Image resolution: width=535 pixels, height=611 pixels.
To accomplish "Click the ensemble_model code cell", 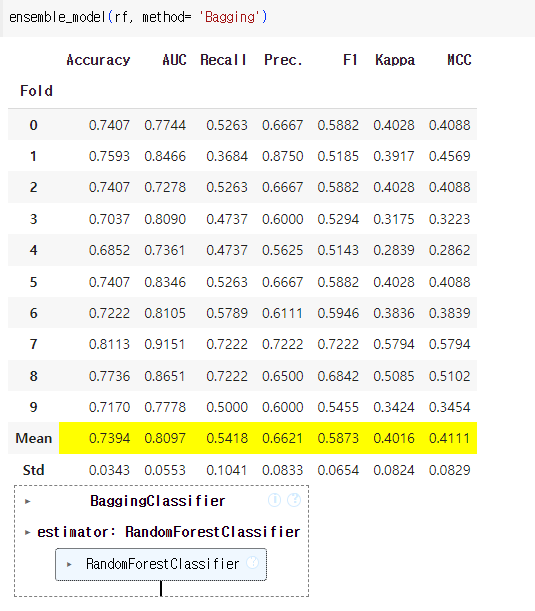I will [x=267, y=18].
